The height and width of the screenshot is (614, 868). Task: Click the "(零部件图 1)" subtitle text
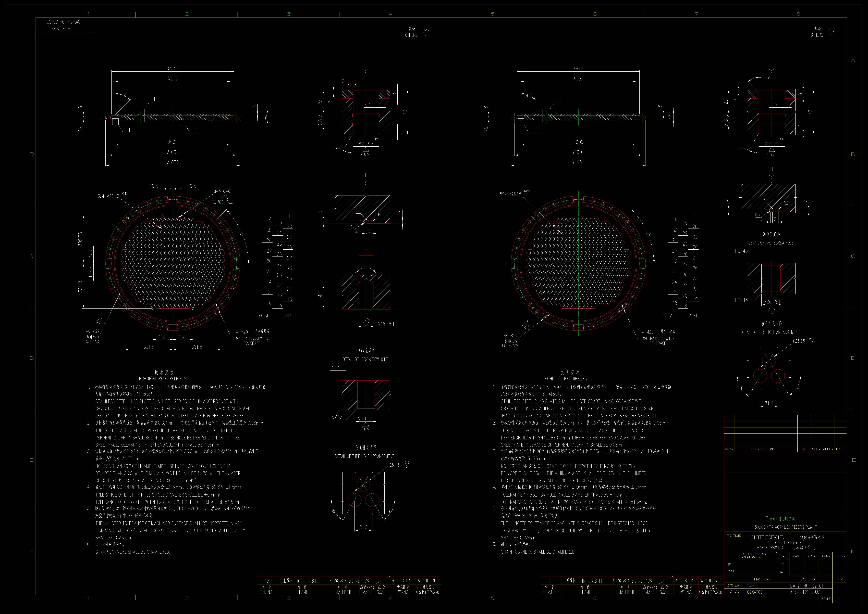805,547
